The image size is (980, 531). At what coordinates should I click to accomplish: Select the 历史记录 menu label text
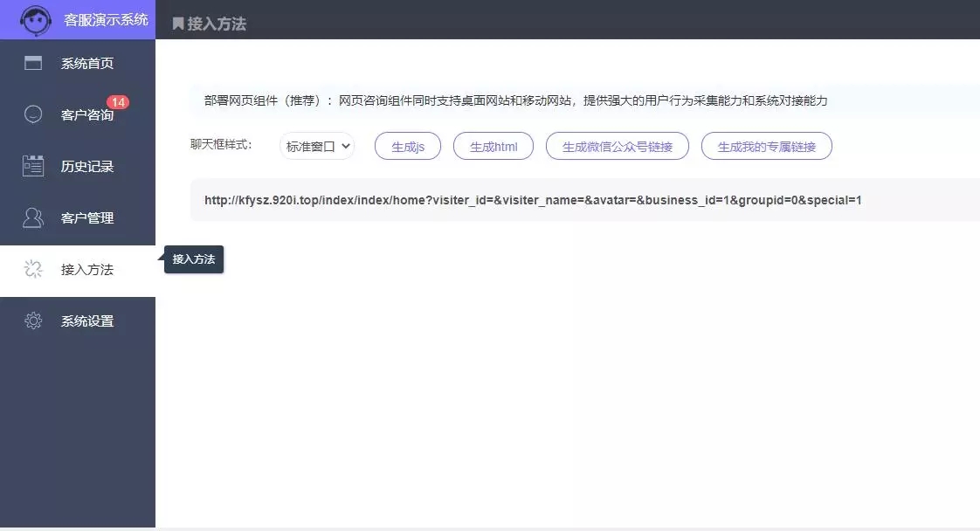click(x=87, y=166)
